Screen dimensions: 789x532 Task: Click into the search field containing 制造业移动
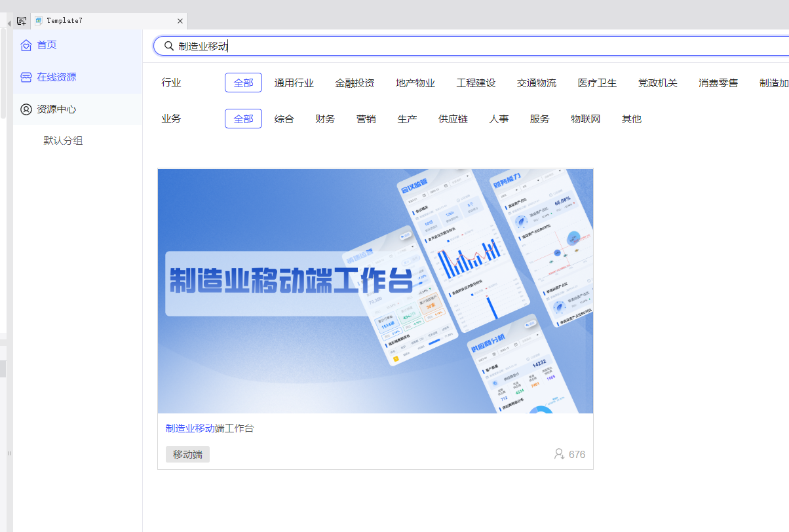point(459,46)
